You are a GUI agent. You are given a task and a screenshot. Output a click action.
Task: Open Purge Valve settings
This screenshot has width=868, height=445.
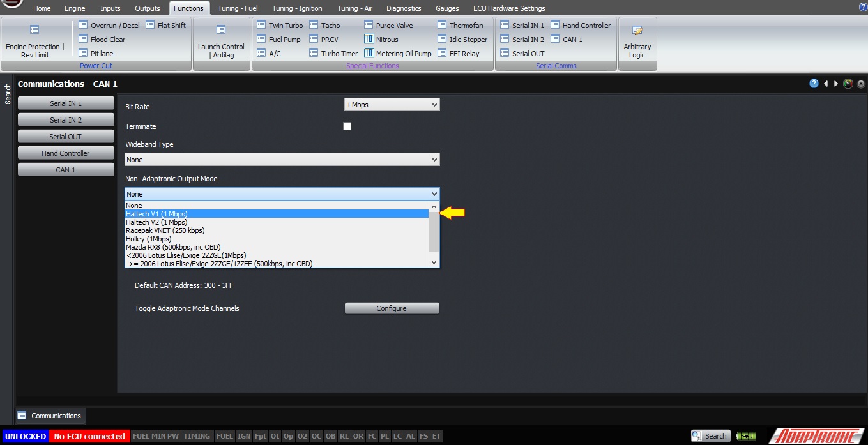click(388, 26)
